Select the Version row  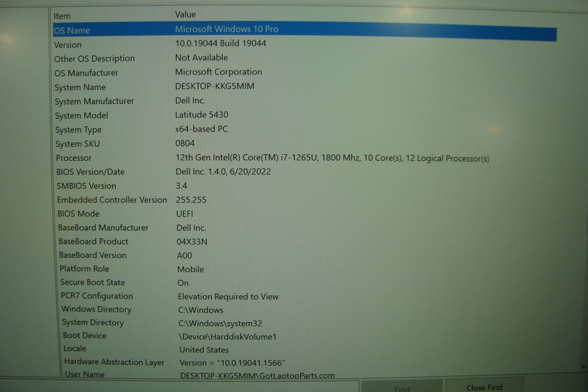coord(304,44)
